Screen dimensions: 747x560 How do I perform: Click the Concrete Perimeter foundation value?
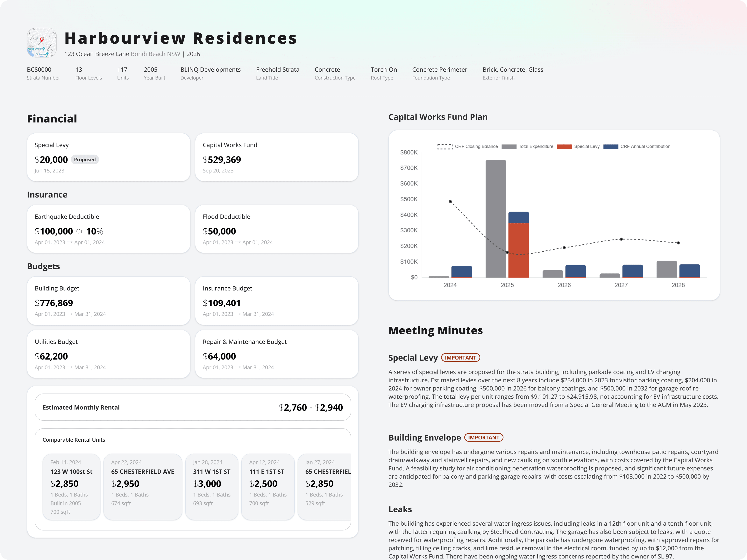point(440,70)
